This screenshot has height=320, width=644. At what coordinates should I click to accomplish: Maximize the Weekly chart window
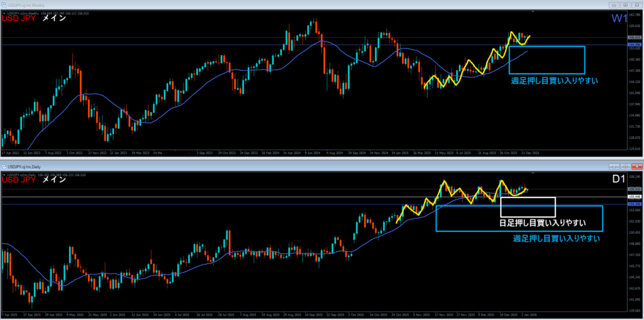[625, 5]
